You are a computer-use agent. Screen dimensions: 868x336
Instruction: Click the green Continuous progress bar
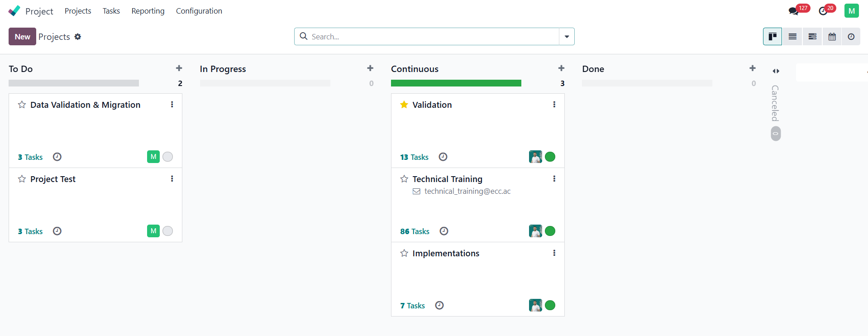tap(456, 83)
